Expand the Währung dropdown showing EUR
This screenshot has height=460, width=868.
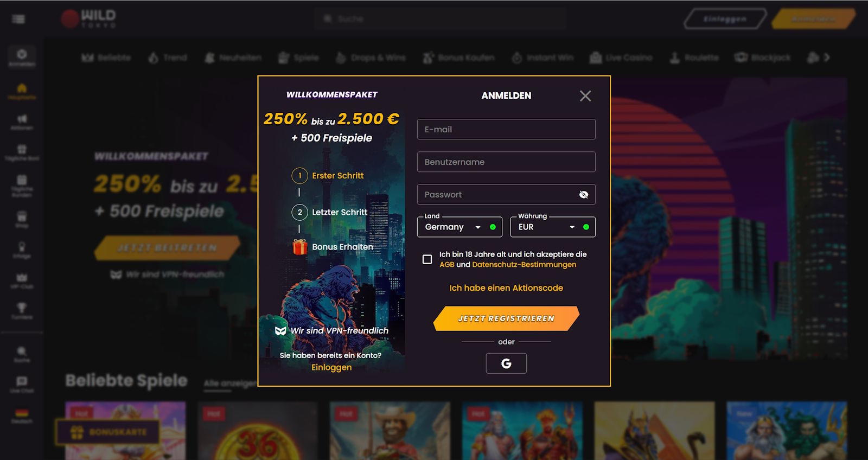[x=553, y=227]
